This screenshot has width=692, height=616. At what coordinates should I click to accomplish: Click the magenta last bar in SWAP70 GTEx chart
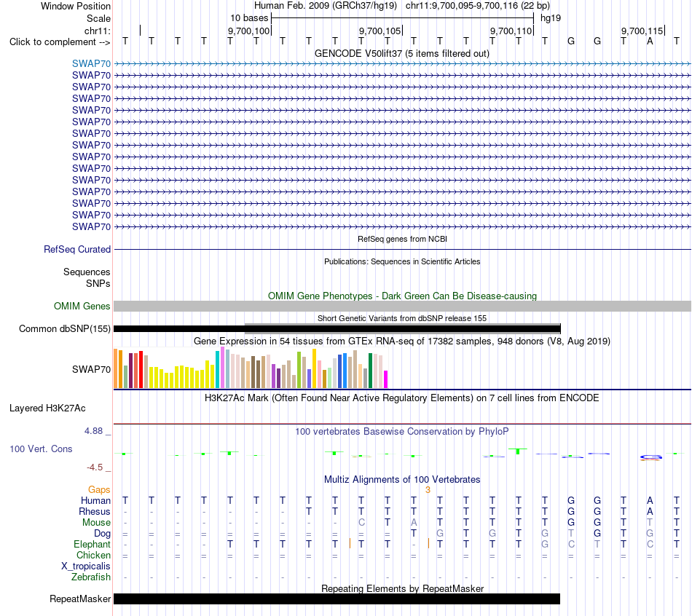pos(385,379)
